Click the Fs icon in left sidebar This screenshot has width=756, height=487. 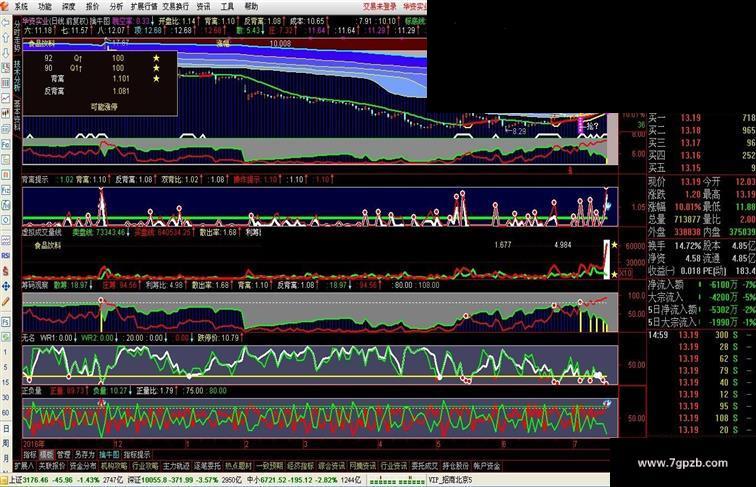(5, 322)
